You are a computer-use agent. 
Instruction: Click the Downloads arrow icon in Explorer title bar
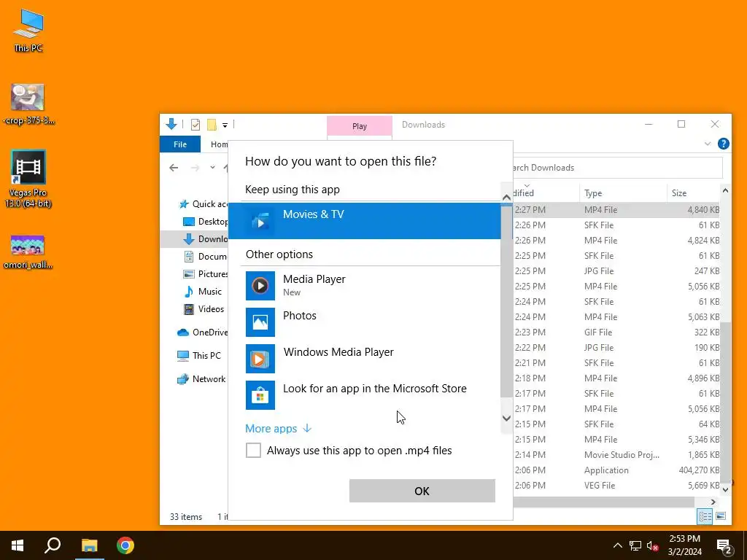pos(171,124)
